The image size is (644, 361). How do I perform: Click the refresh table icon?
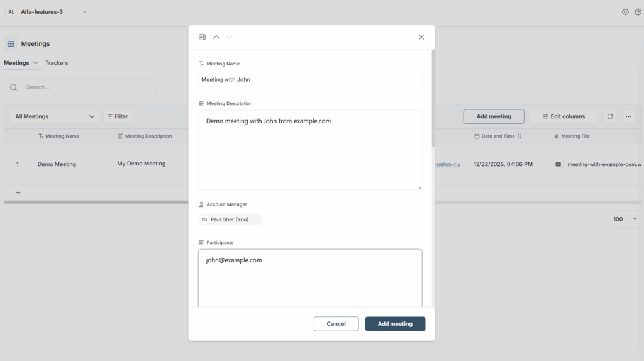tap(609, 116)
